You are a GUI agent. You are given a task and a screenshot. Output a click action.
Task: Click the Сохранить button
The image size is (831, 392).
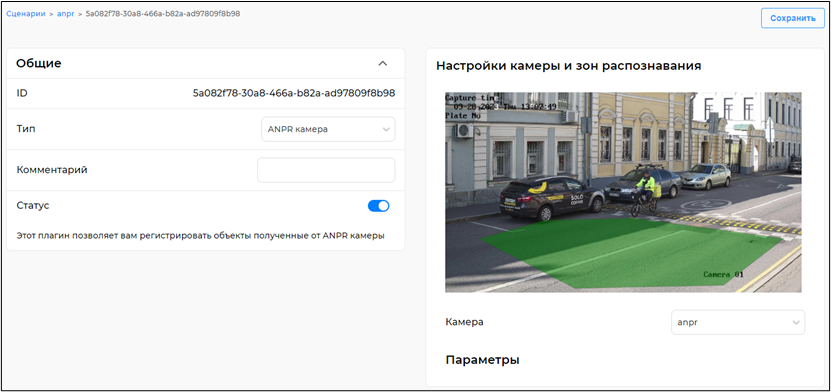pos(793,18)
